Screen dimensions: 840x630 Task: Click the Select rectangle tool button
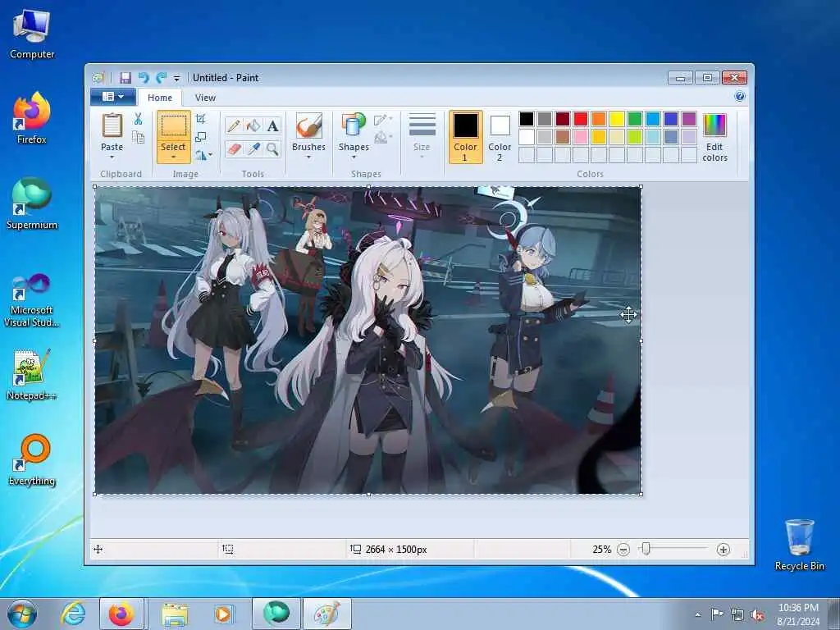tap(174, 126)
